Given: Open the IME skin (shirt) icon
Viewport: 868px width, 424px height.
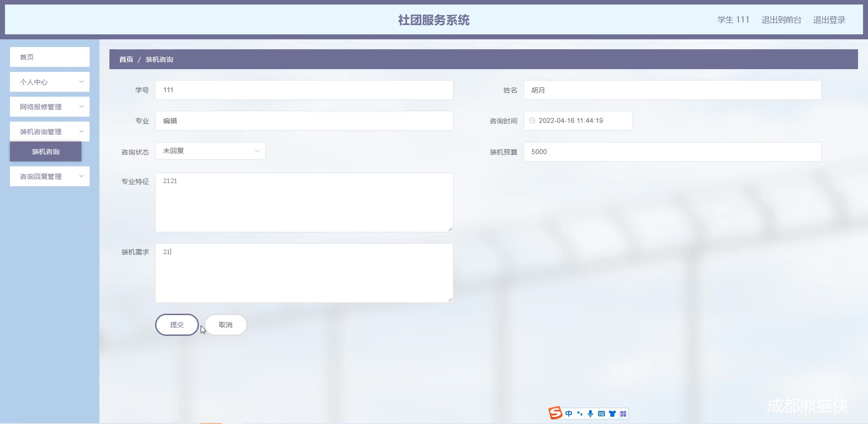Looking at the screenshot, I should (612, 414).
